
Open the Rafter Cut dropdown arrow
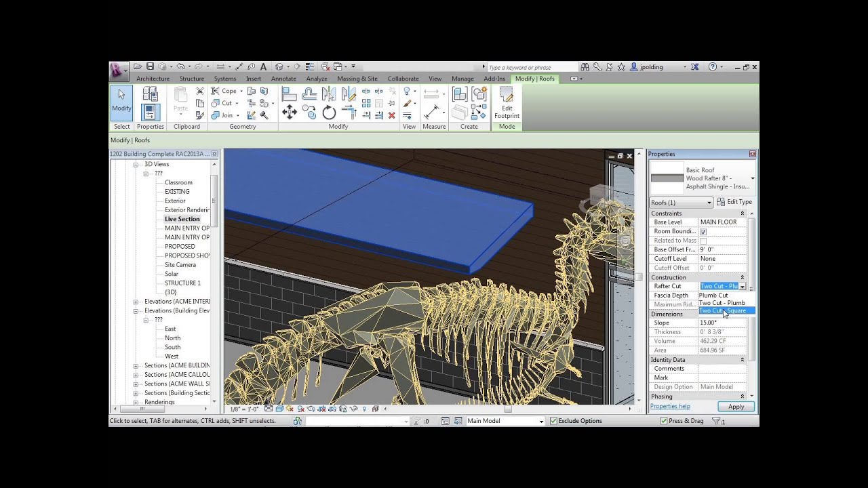pos(742,287)
